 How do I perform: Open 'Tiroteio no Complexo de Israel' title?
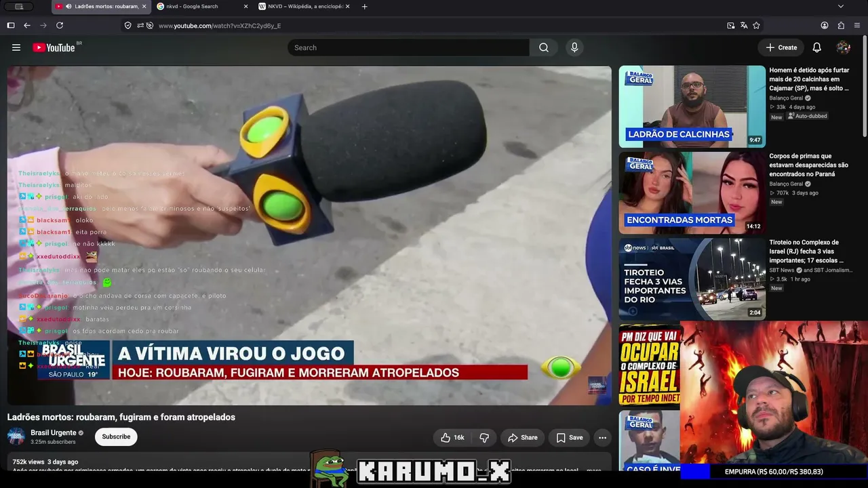[806, 251]
